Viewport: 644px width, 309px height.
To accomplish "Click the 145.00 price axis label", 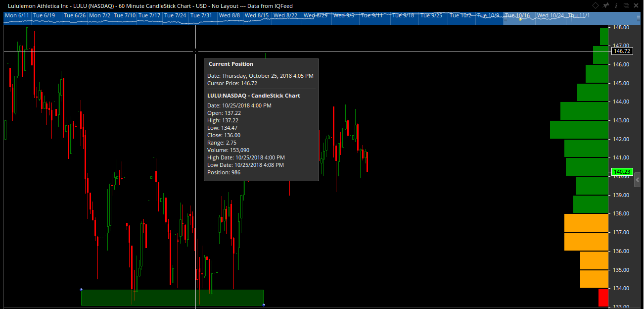I will [x=621, y=83].
